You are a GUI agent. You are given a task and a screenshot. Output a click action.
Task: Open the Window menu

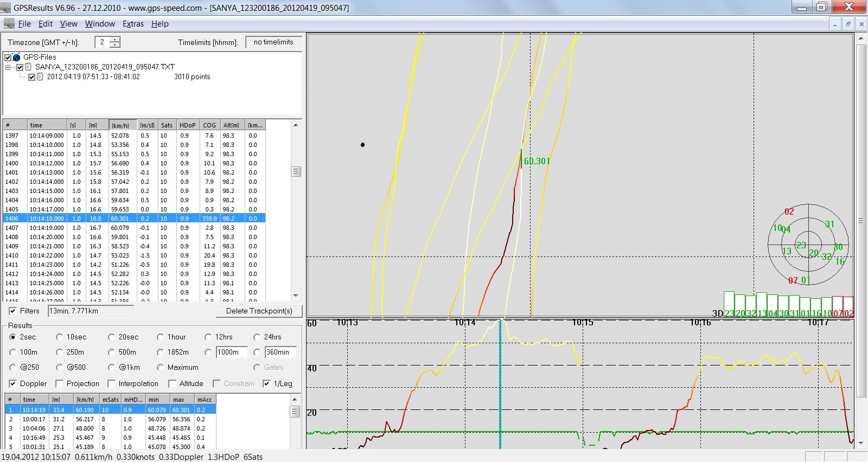click(100, 24)
